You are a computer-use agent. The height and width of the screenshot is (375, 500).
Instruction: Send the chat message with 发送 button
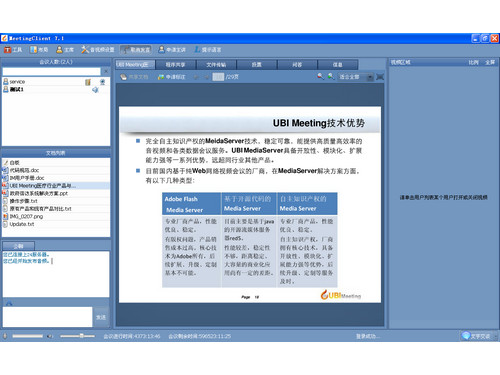101,317
